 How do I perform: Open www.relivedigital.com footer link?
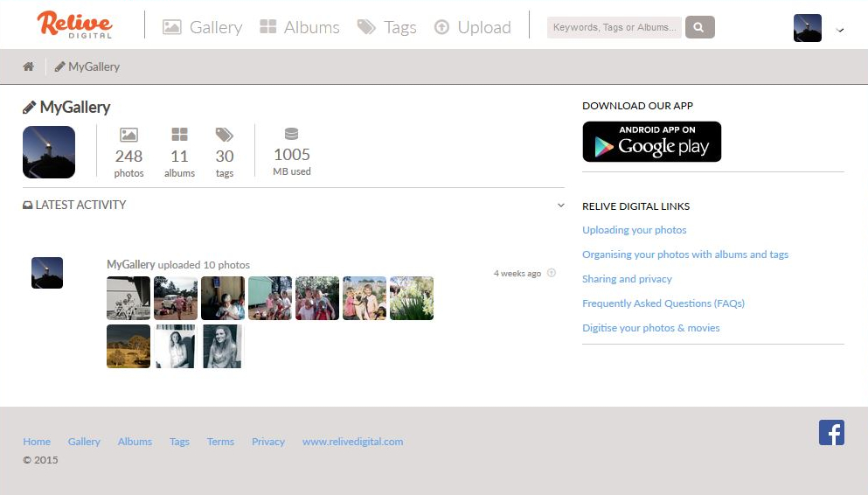(352, 442)
